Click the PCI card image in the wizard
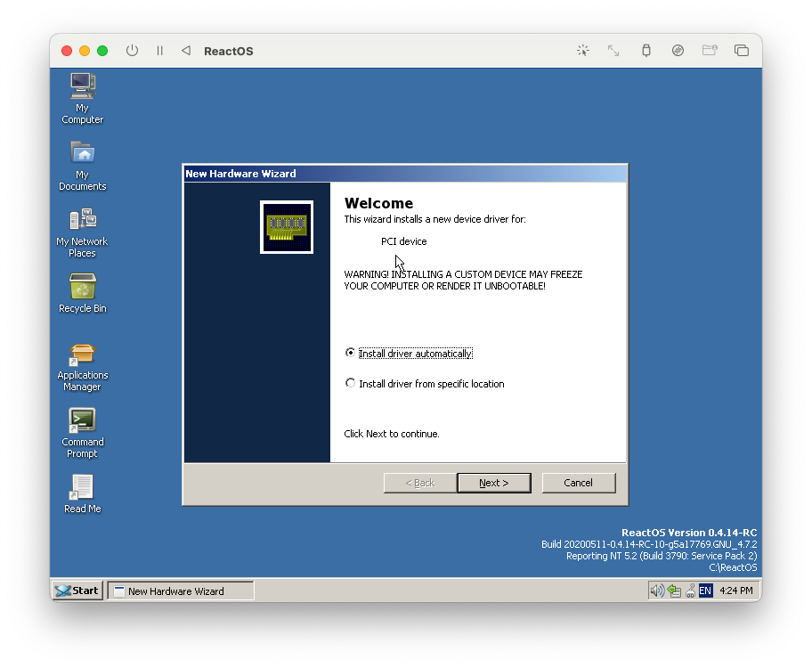 287,227
